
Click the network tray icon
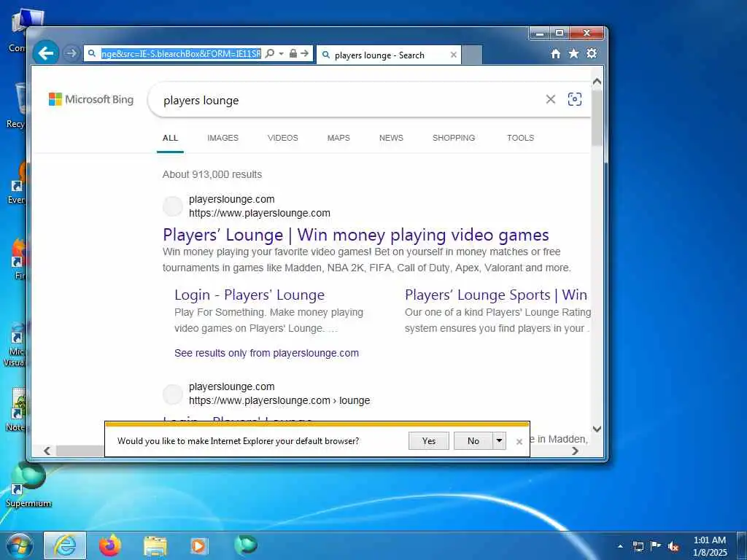pyautogui.click(x=638, y=546)
